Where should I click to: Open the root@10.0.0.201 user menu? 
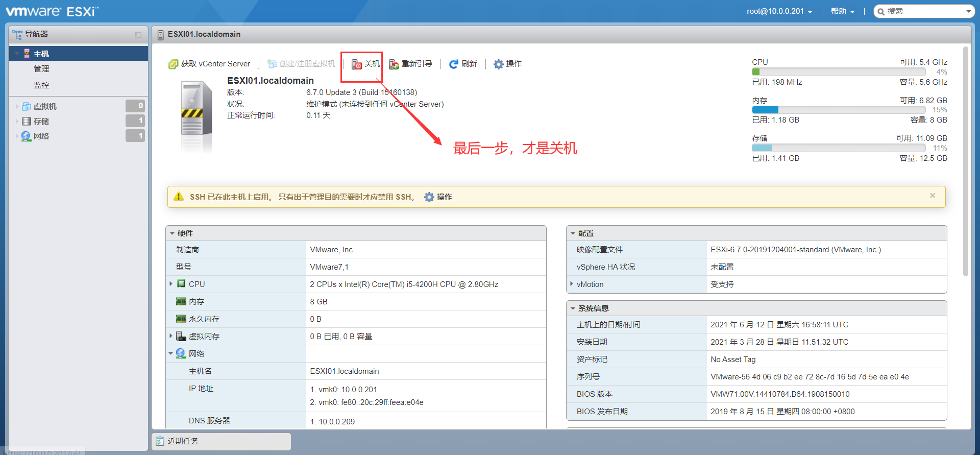point(779,11)
